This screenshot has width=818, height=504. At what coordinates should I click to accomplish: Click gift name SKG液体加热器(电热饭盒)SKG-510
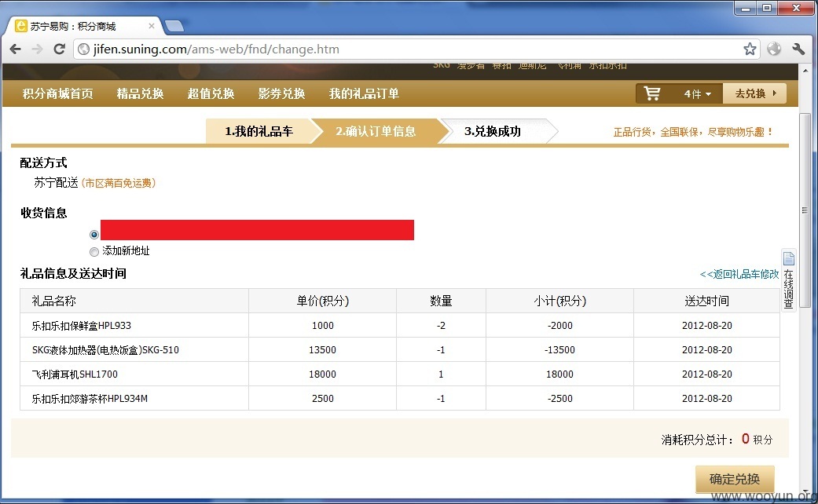(x=105, y=350)
